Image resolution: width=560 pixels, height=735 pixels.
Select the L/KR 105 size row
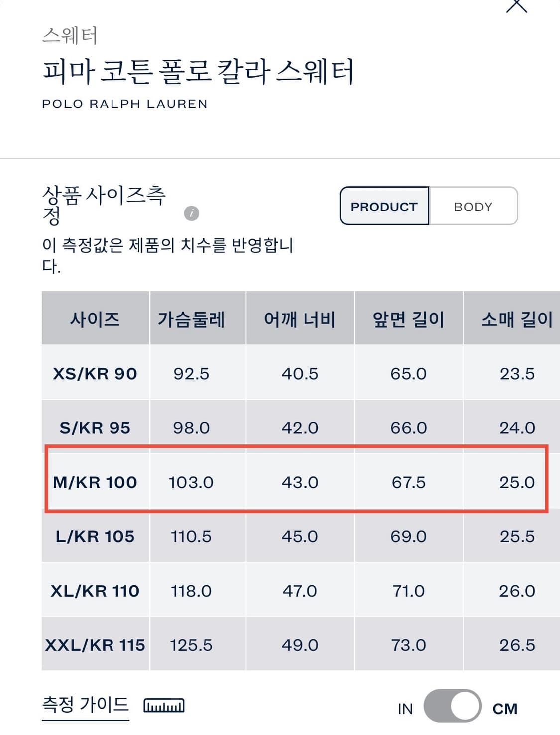[96, 536]
